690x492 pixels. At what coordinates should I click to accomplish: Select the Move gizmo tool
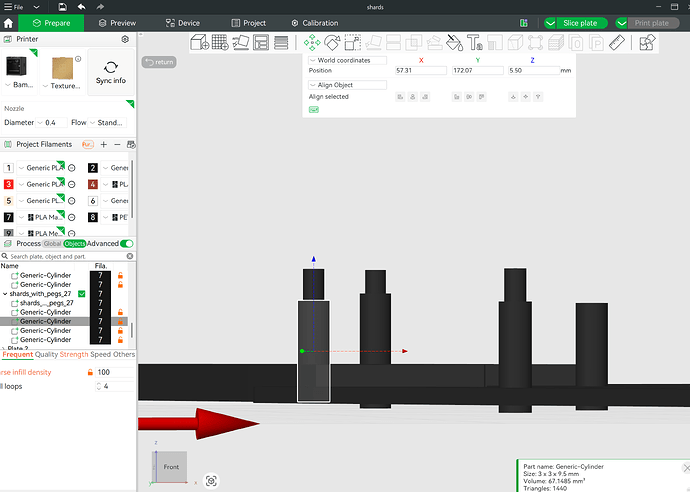pyautogui.click(x=312, y=43)
